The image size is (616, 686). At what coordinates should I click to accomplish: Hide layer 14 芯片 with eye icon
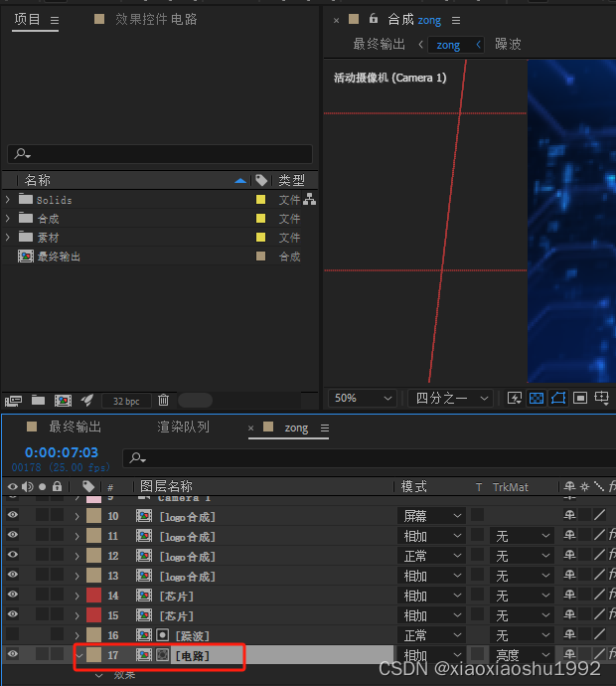pyautogui.click(x=13, y=595)
